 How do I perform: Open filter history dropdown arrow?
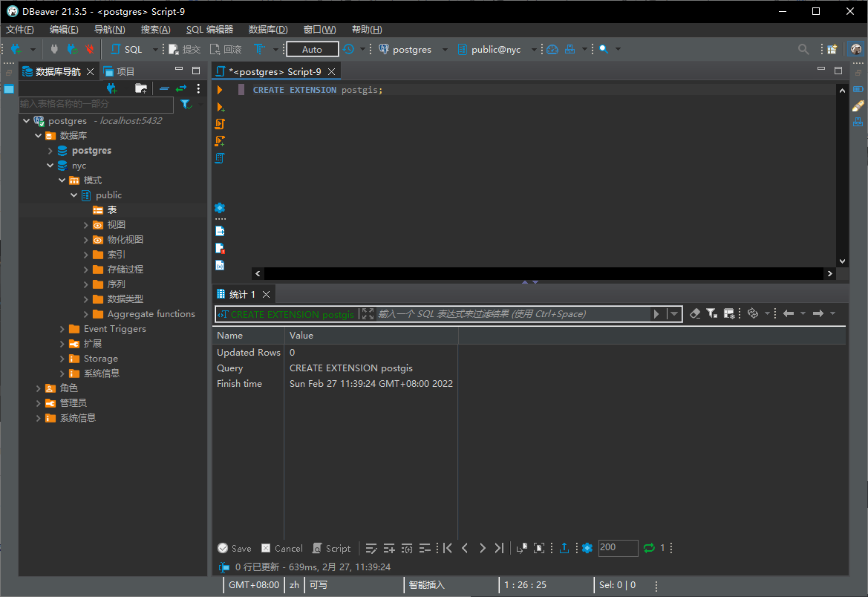674,314
